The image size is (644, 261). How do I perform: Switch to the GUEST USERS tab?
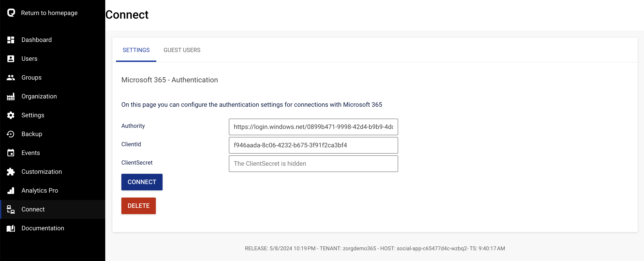[x=182, y=50]
